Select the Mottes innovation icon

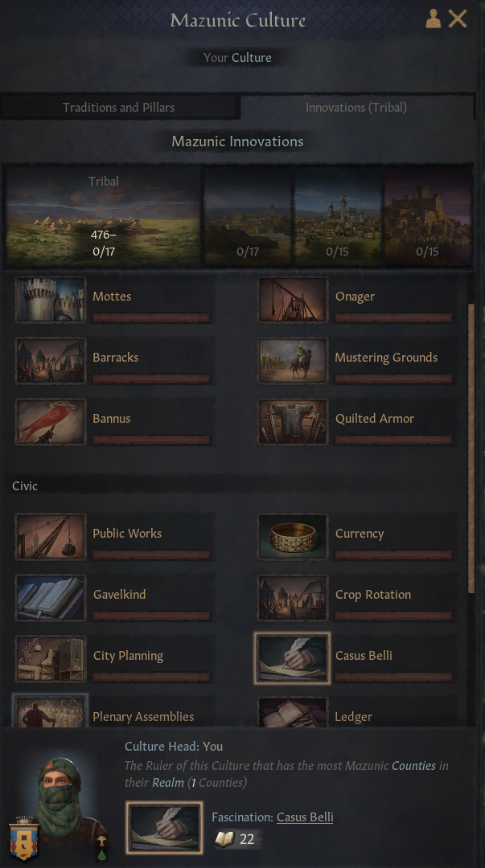pos(51,300)
